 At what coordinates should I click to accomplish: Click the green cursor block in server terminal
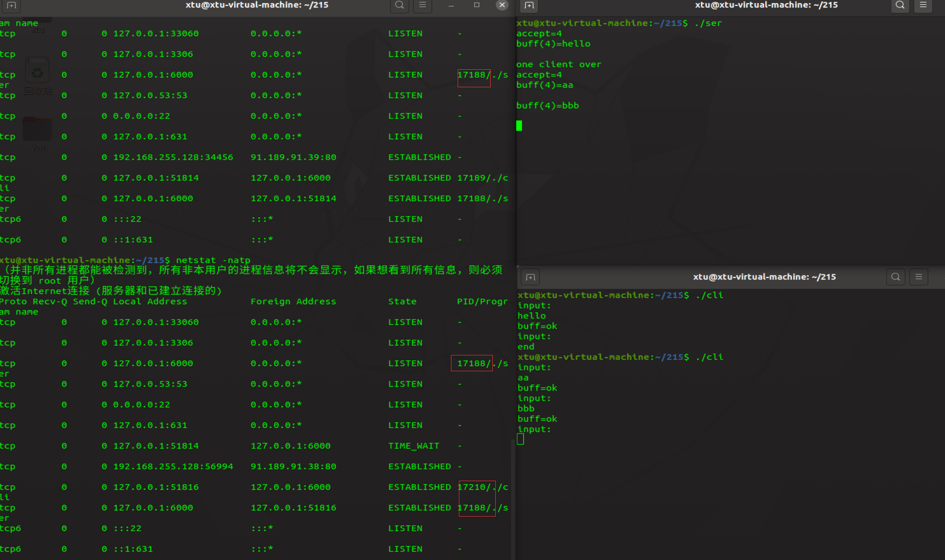coord(519,126)
